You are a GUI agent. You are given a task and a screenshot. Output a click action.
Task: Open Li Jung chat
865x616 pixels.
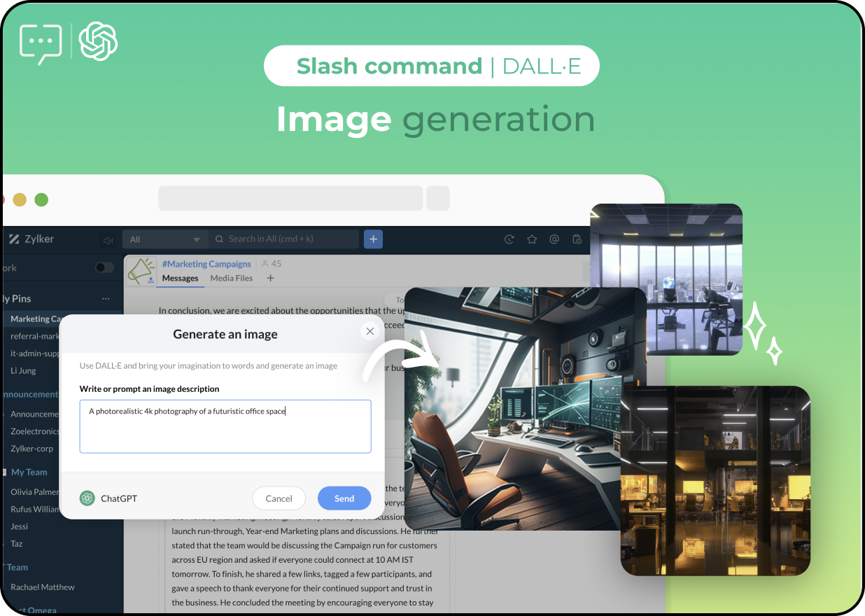click(23, 371)
